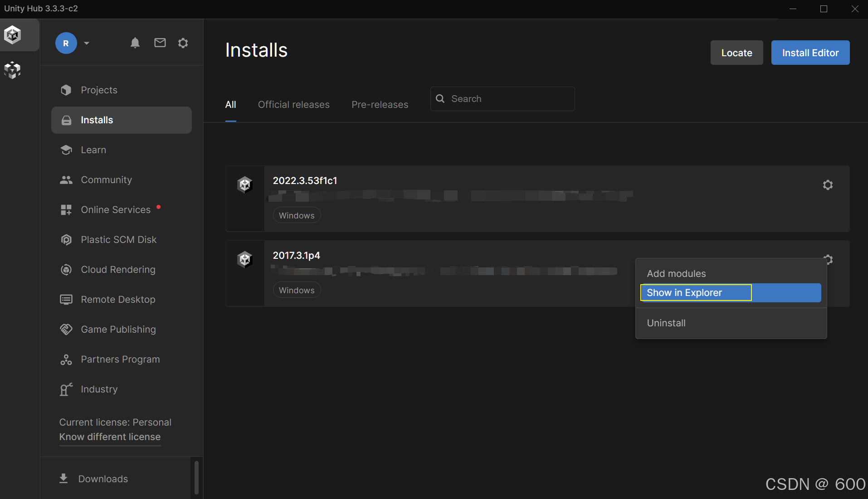868x499 pixels.
Task: Click the Projects cube icon
Action: pyautogui.click(x=66, y=90)
